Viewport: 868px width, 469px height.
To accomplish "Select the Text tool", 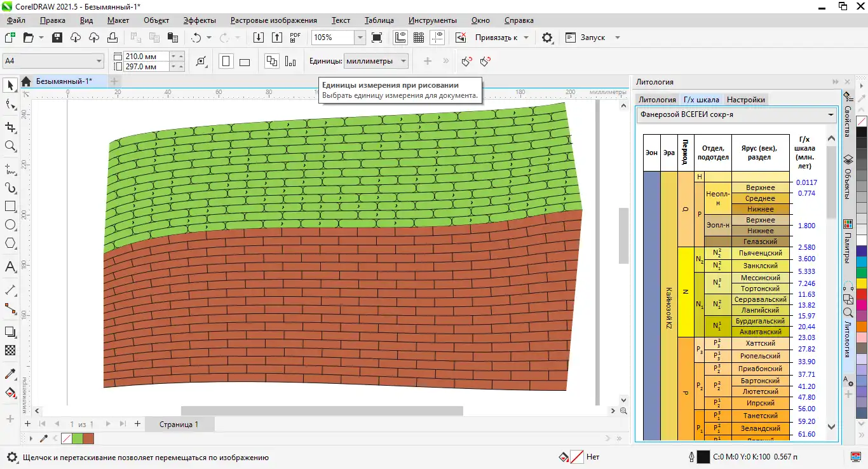I will tap(10, 267).
